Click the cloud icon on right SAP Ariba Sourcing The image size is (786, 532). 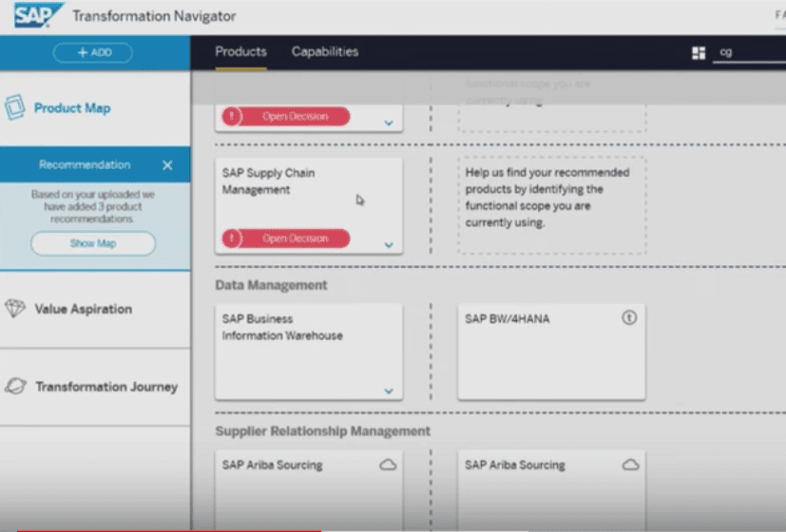pyautogui.click(x=630, y=465)
